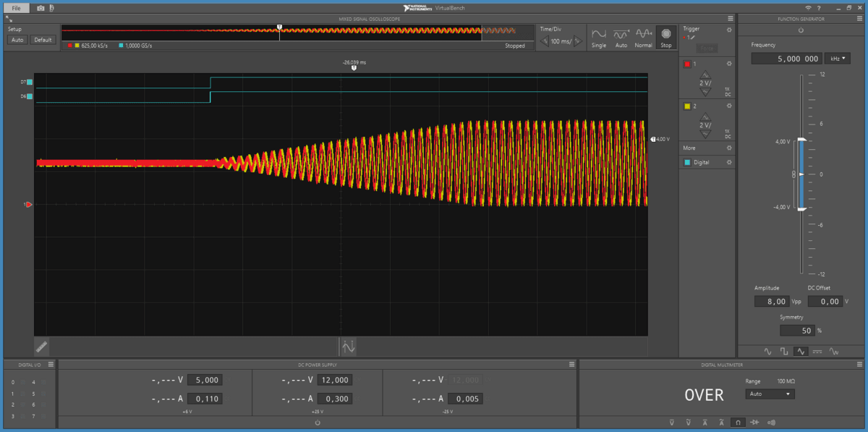Open the multimeter Range Auto dropdown
This screenshot has width=868, height=432.
pyautogui.click(x=770, y=394)
